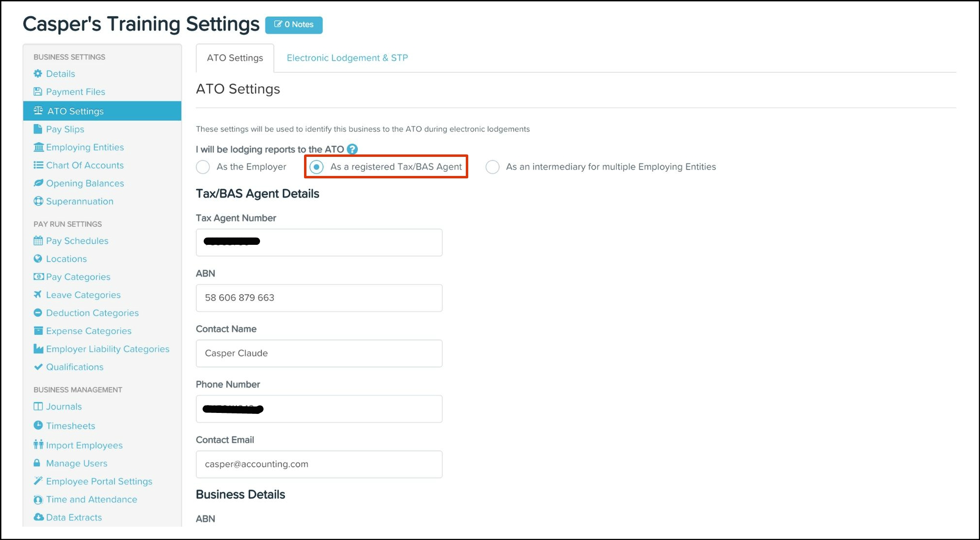Click the Tax/BAS Agent ABN input field
Image resolution: width=980 pixels, height=540 pixels.
[x=319, y=298]
